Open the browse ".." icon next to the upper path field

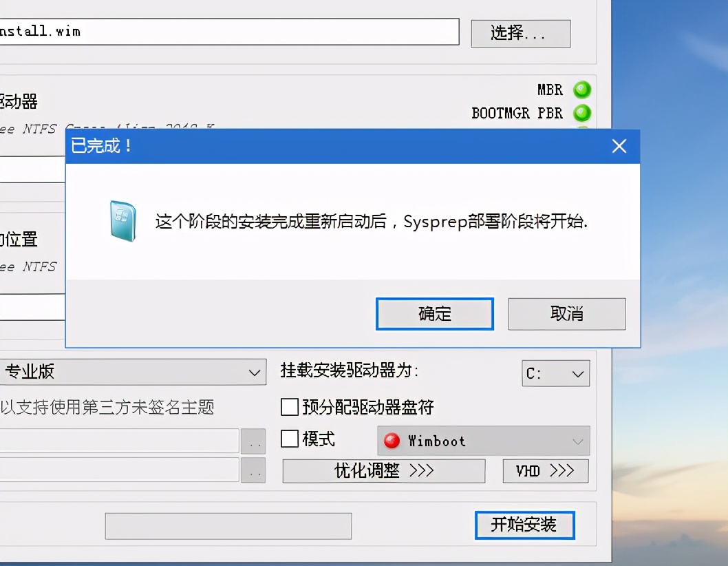coord(254,441)
